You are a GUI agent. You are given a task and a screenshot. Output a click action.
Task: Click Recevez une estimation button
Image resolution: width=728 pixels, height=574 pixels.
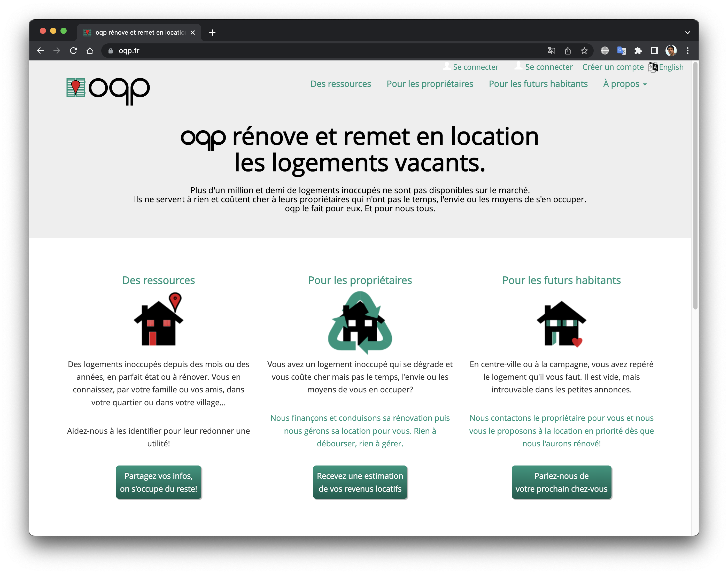tap(360, 482)
